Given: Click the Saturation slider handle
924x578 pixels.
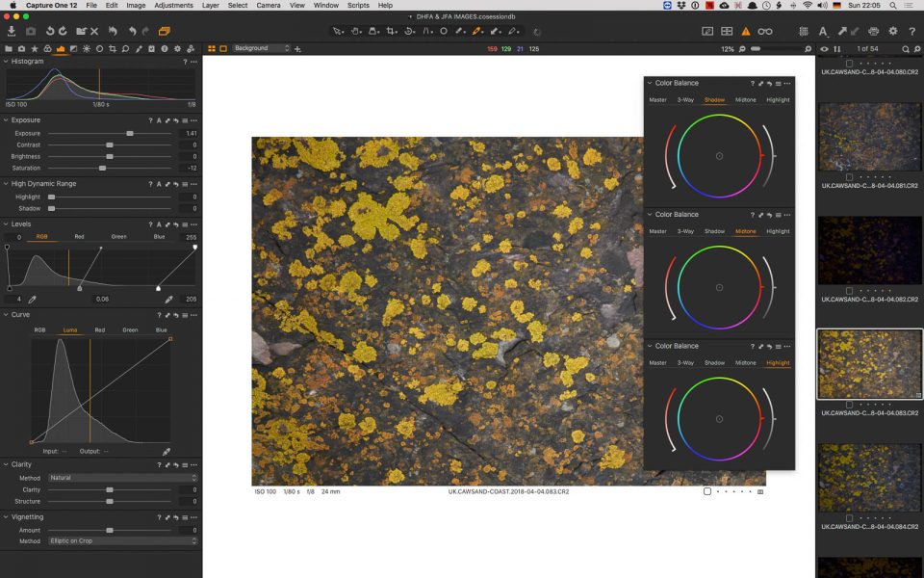Looking at the screenshot, I should pyautogui.click(x=102, y=168).
